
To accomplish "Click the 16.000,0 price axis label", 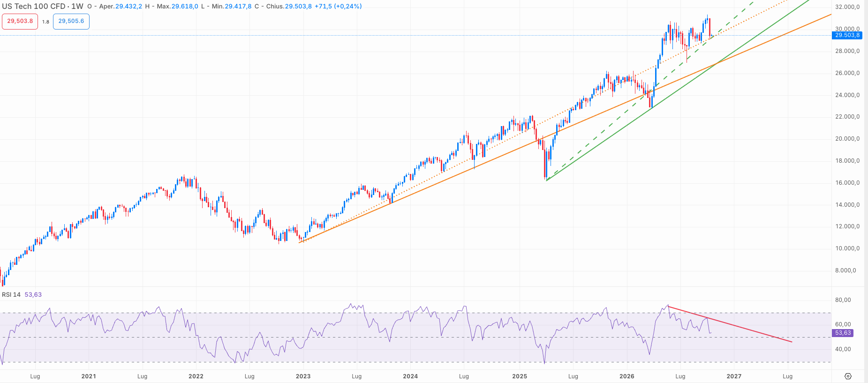I will 847,183.
